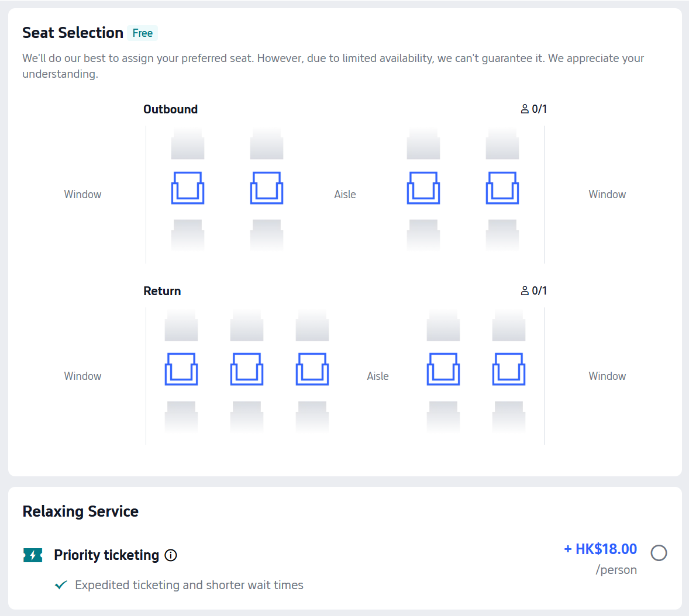Select the return left window seat
689x616 pixels.
click(x=181, y=369)
